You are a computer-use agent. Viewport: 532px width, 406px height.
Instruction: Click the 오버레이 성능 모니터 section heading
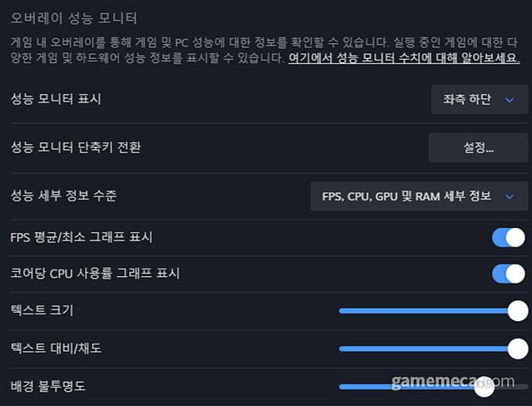coord(73,17)
